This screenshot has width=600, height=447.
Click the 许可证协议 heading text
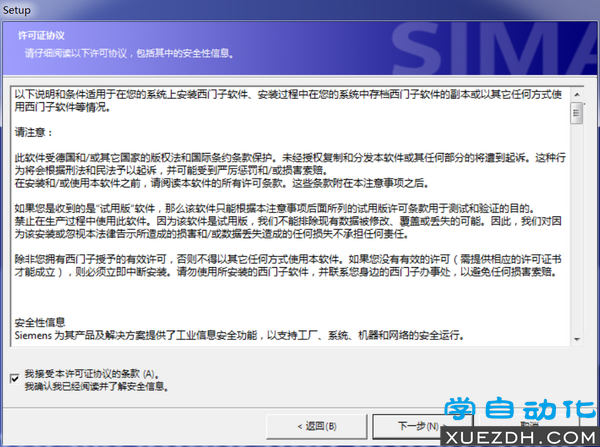point(41,36)
